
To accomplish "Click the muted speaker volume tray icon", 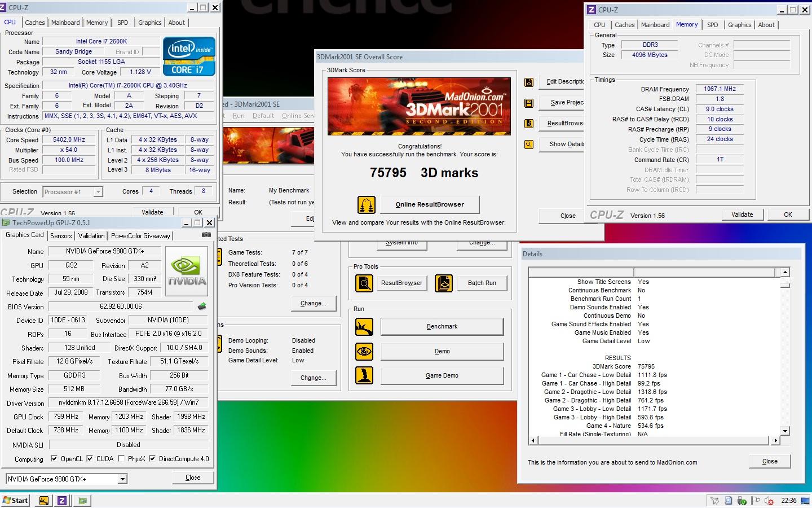I will point(769,501).
